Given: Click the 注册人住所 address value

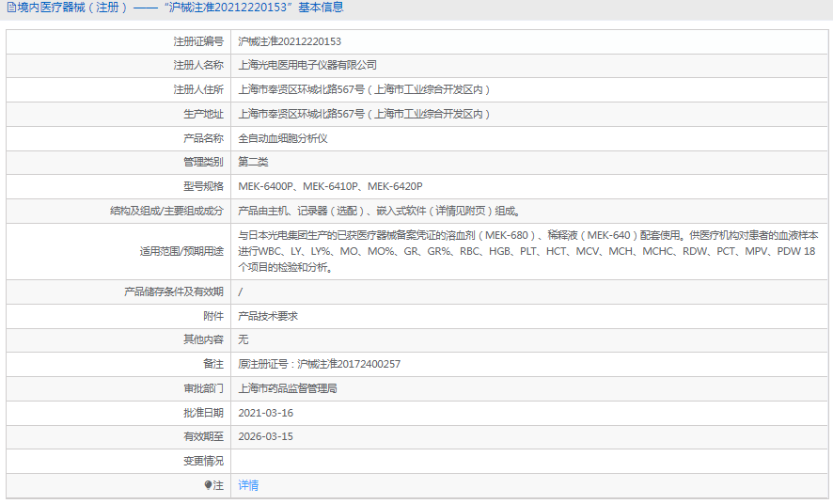Looking at the screenshot, I should [365, 89].
